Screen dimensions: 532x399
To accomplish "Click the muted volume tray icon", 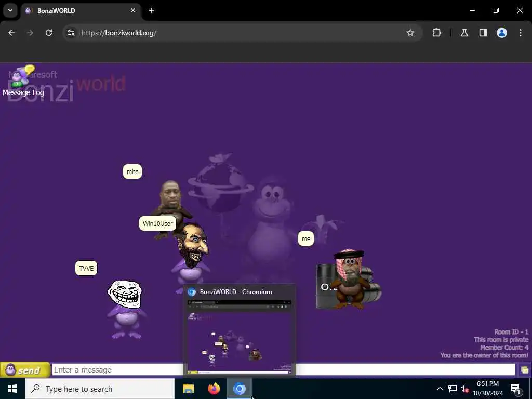I will [x=464, y=389].
